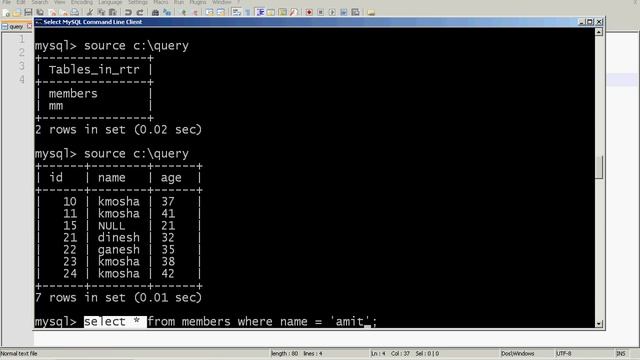Click the MySQL console scrollbar up arrow
Viewport: 640px width, 360px height.
tap(599, 32)
